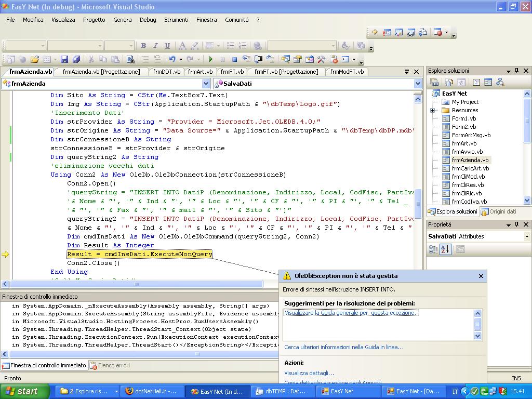Click the Properties icon in Esplora soluzioni toolbar
532x399 pixels.
434,82
